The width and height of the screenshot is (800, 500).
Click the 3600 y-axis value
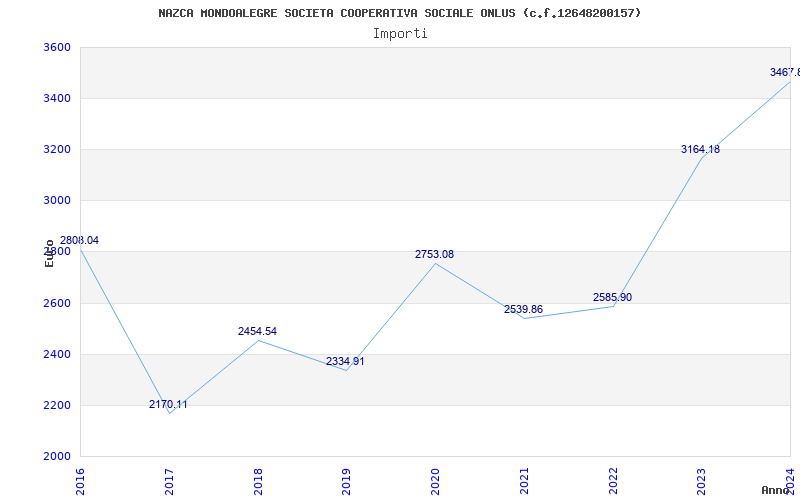[x=56, y=47]
